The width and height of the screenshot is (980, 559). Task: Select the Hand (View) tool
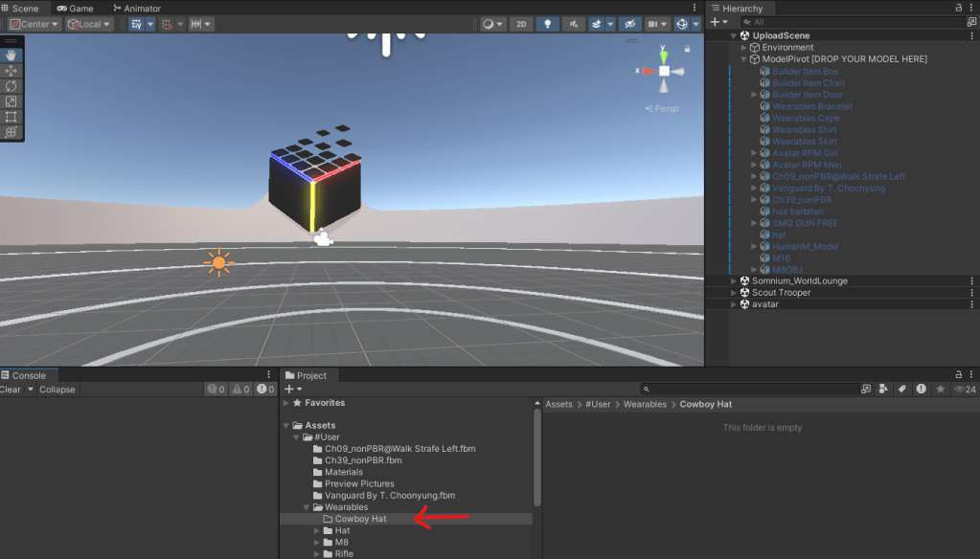[x=11, y=56]
